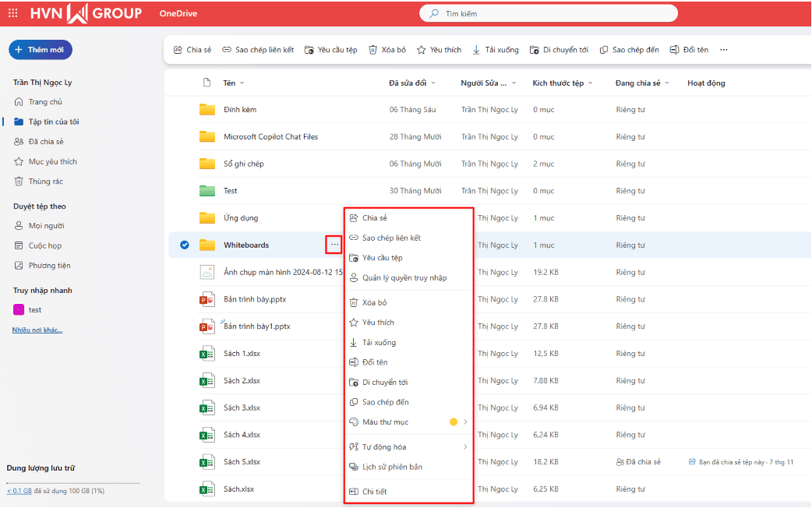Choose Yêu cầu tệp in context menu
812x508 pixels.
[x=408, y=258]
